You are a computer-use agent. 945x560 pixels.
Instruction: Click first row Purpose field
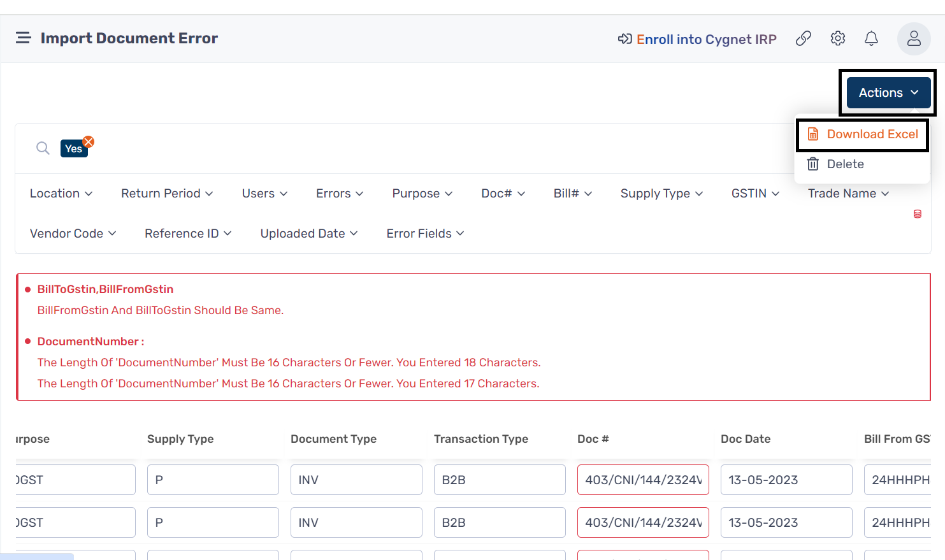(75, 480)
